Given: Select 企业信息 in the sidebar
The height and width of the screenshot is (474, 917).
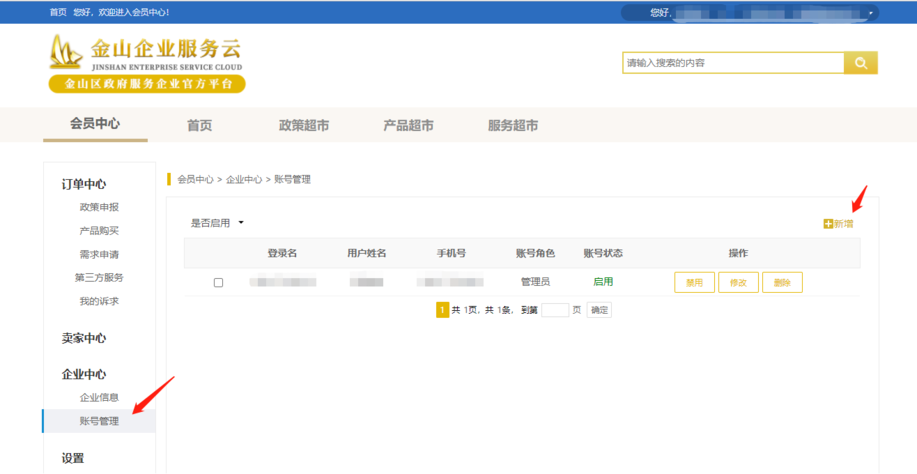Looking at the screenshot, I should pos(99,398).
